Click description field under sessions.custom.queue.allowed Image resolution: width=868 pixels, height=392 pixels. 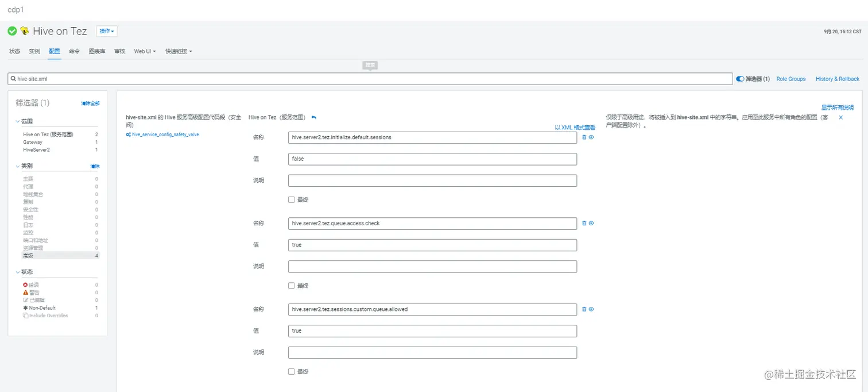pos(432,352)
